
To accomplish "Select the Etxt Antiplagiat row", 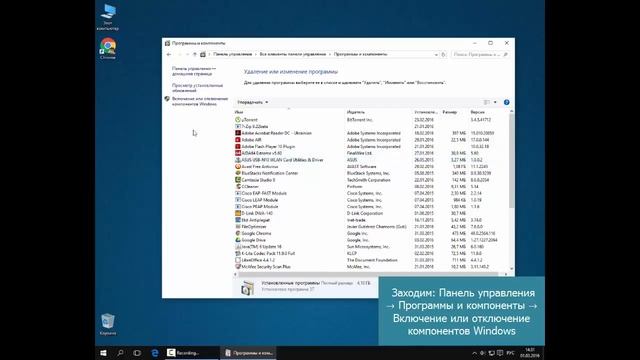I will pyautogui.click(x=371, y=220).
